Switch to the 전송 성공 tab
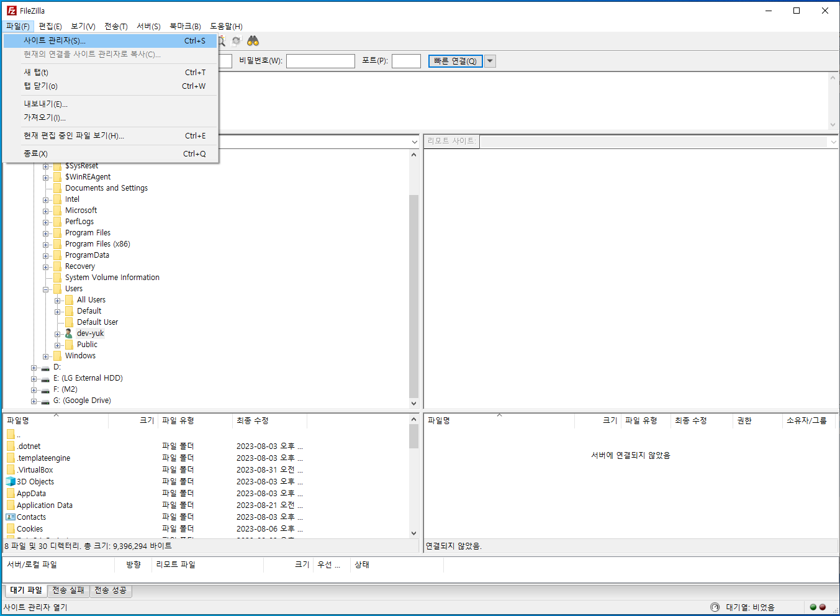840x616 pixels. pyautogui.click(x=111, y=591)
